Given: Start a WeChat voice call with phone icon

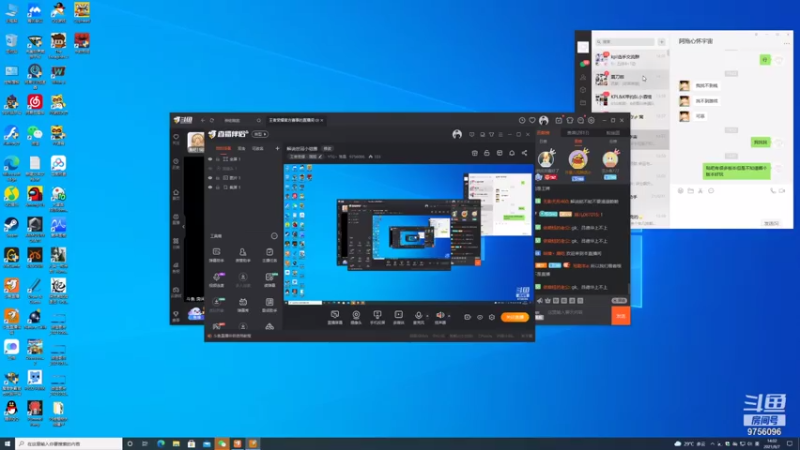Looking at the screenshot, I should [x=773, y=190].
